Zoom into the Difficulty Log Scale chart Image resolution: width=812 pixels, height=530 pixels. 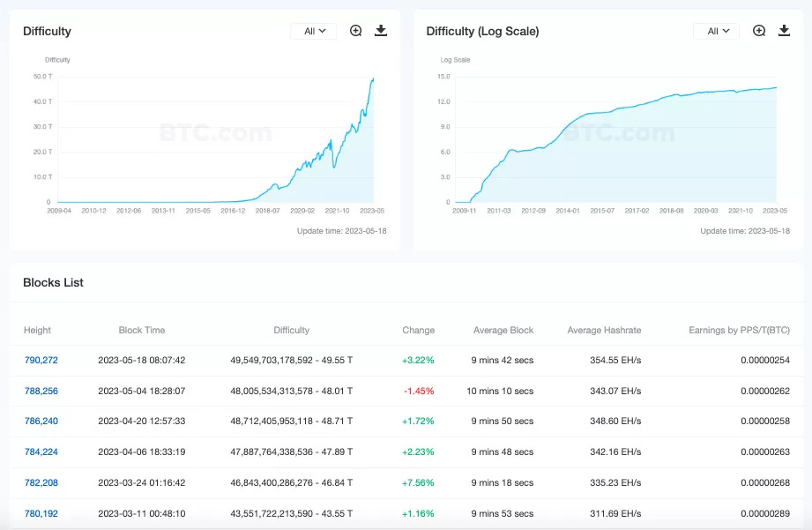759,31
